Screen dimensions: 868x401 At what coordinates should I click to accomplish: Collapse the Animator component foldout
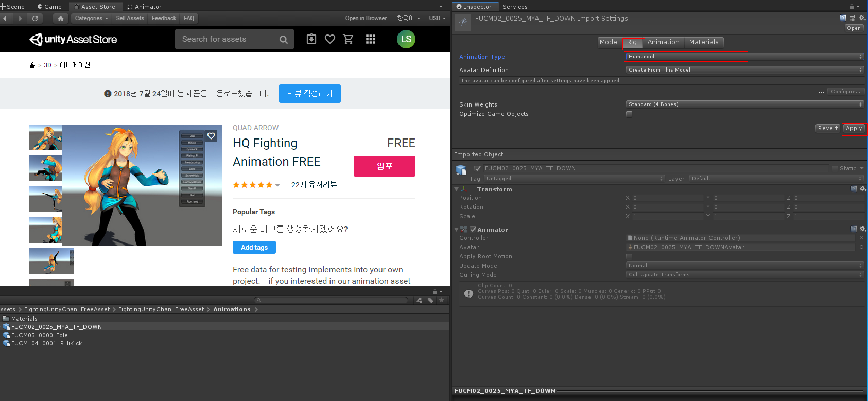coord(456,229)
